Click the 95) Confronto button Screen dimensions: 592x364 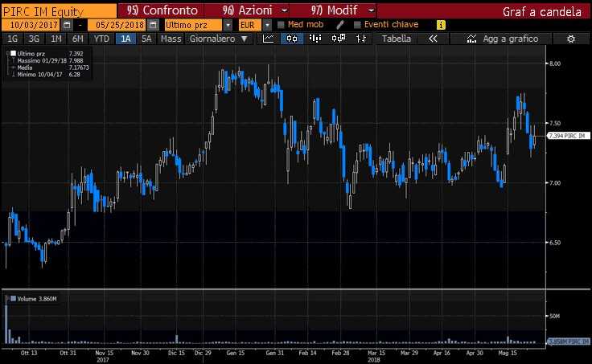point(162,10)
